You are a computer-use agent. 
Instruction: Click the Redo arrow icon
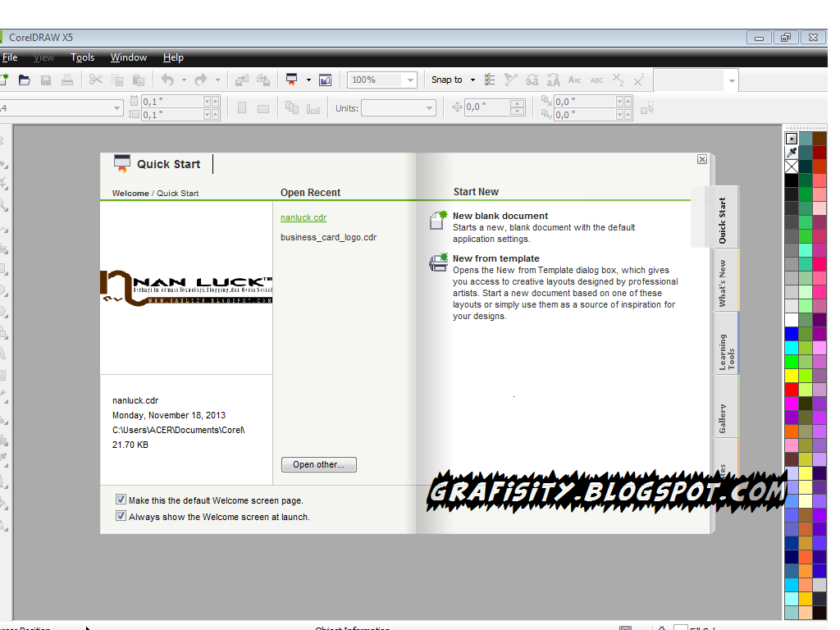(x=201, y=80)
